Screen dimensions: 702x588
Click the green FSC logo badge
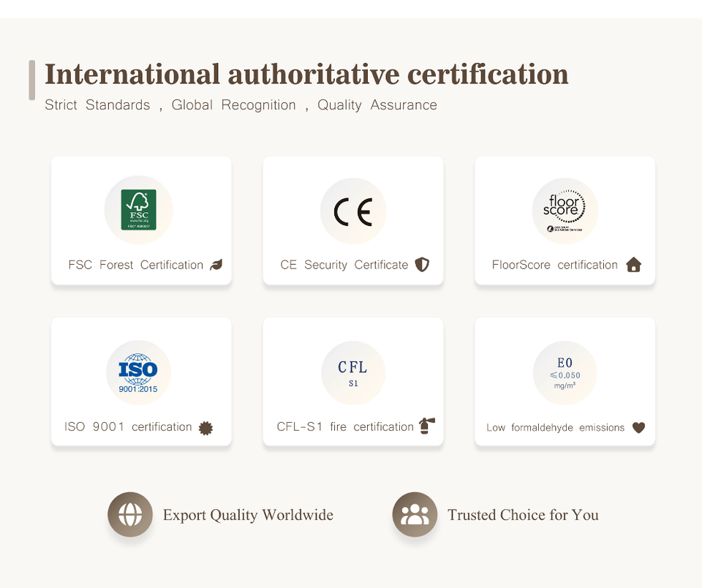(139, 210)
